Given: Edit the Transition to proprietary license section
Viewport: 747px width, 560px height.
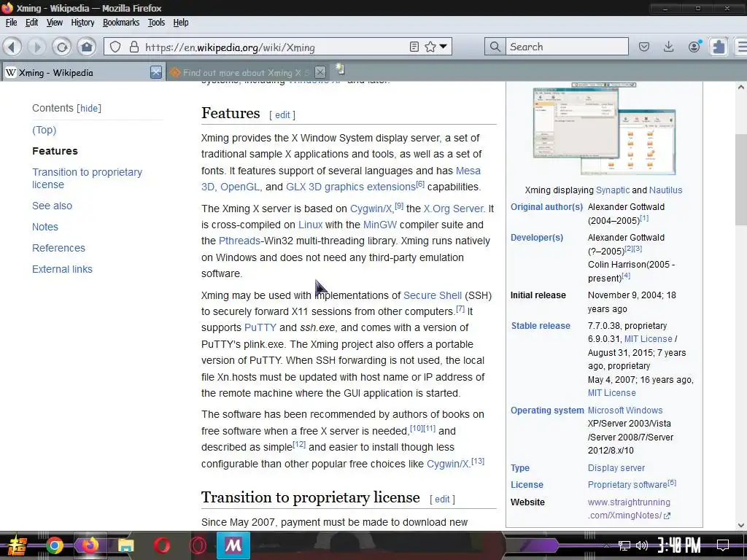Looking at the screenshot, I should (442, 499).
